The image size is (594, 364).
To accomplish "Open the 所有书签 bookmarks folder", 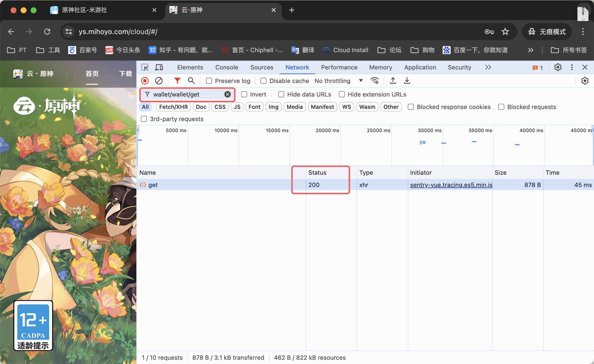I will point(569,50).
